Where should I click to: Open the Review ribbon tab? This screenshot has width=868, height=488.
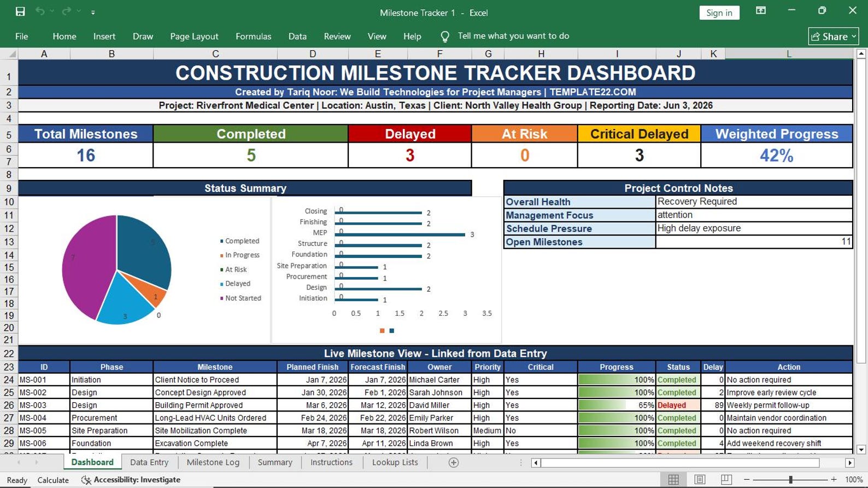pos(337,36)
